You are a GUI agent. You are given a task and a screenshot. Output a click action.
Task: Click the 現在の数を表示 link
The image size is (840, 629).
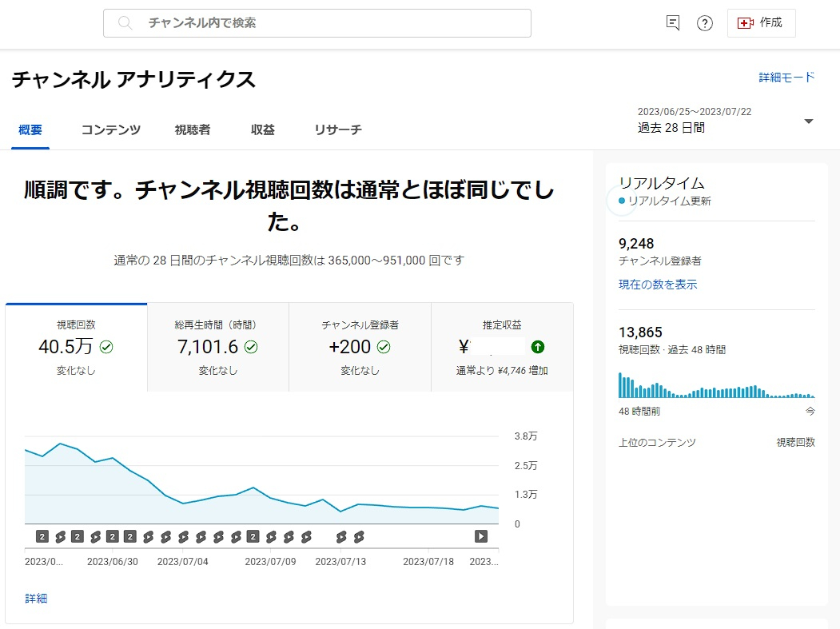(x=658, y=285)
